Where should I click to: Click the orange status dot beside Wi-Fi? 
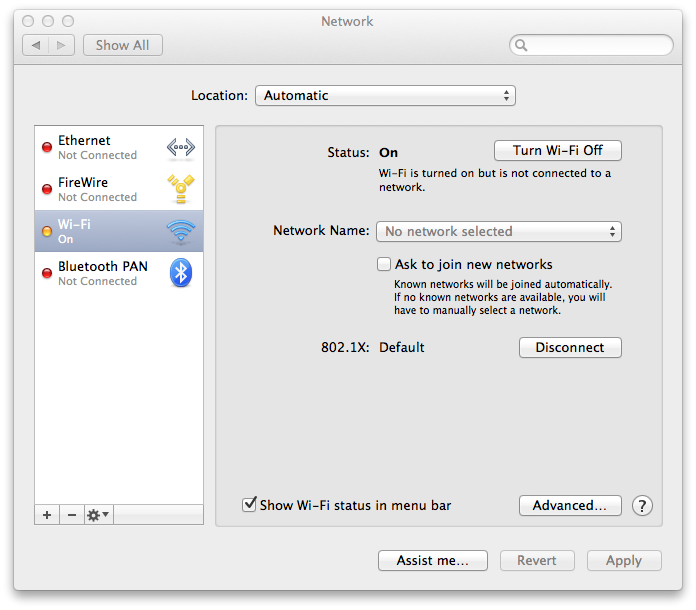47,231
